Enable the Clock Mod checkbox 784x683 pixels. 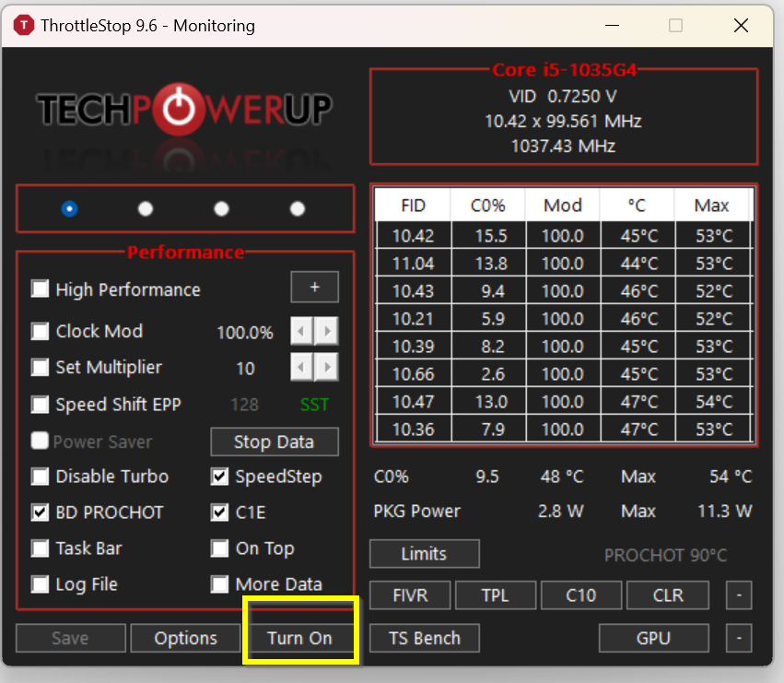[x=40, y=331]
